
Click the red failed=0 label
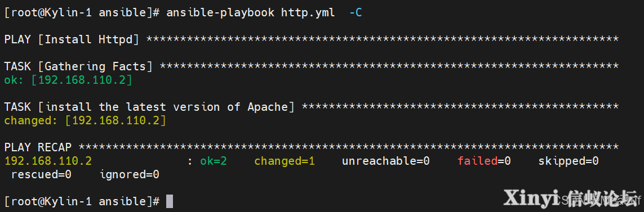[x=484, y=161]
